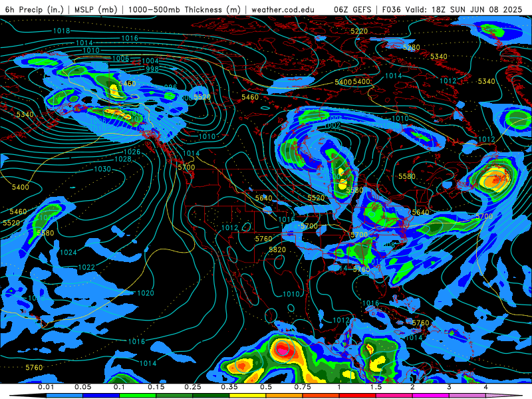
Task: Click the legend scale value 3
Action: (x=450, y=387)
